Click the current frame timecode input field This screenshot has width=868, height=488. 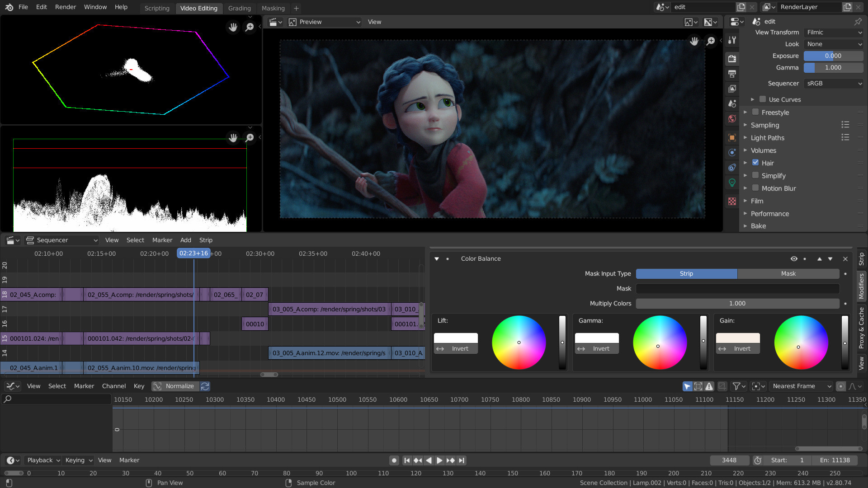point(194,253)
